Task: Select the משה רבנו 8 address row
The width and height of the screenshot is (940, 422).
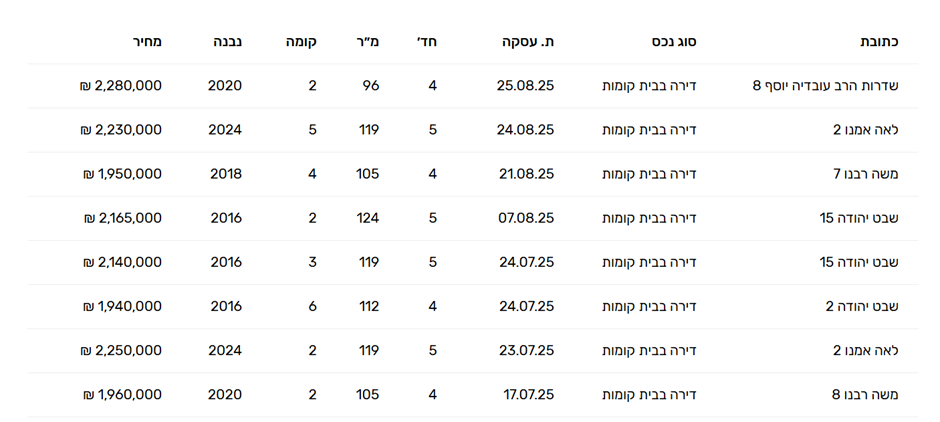Action: click(x=866, y=394)
